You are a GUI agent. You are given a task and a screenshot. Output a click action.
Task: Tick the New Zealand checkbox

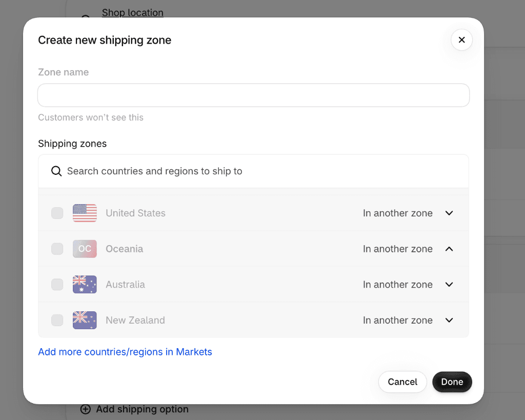(57, 320)
